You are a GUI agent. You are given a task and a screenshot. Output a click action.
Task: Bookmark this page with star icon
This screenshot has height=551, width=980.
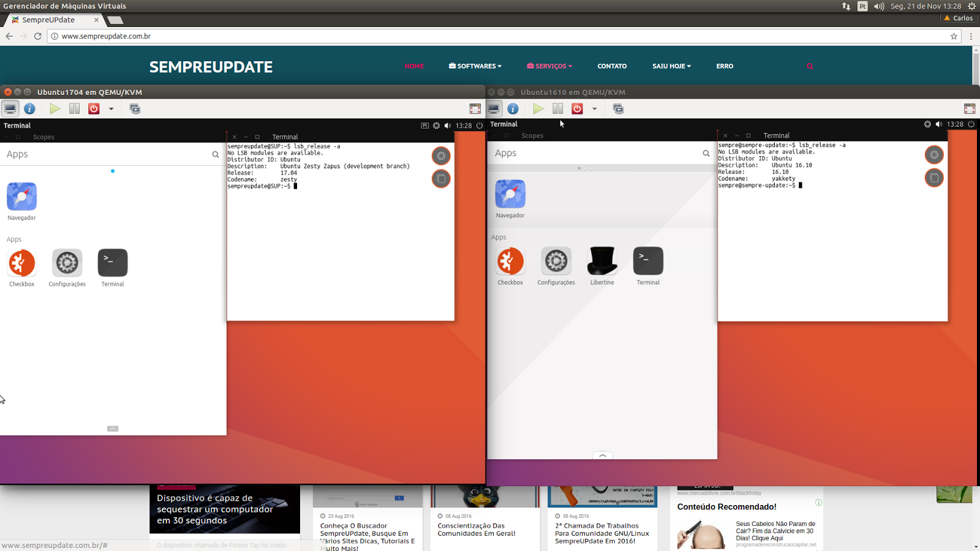point(954,36)
